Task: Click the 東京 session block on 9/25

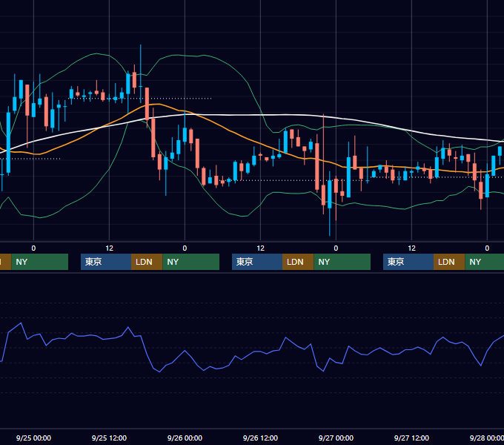Action: [106, 262]
